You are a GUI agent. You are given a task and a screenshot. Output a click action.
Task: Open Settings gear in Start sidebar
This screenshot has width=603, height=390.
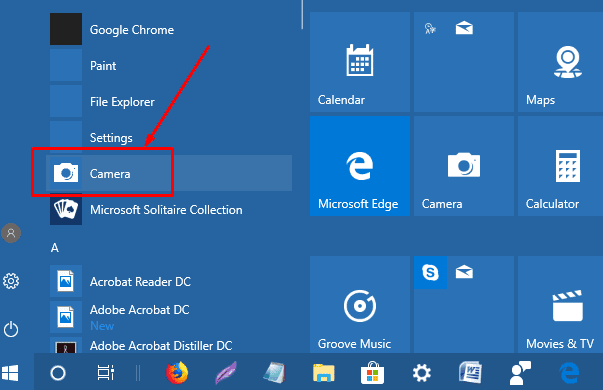click(11, 281)
